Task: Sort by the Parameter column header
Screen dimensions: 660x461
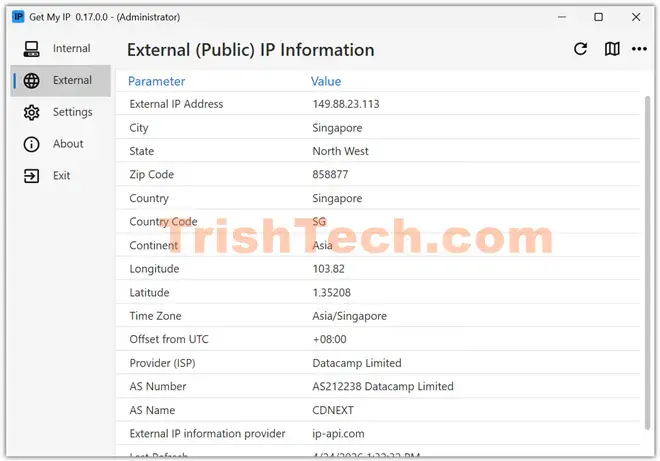Action: pos(157,81)
